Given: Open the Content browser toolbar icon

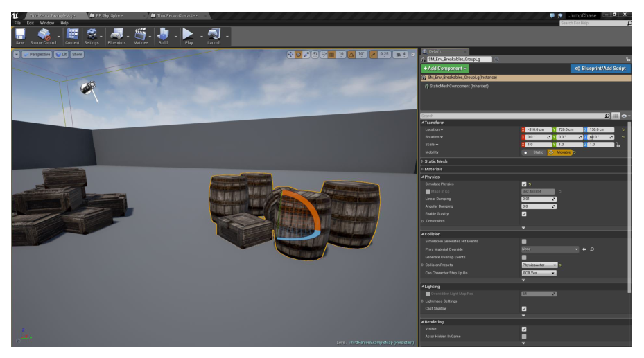Looking at the screenshot, I should click(72, 36).
